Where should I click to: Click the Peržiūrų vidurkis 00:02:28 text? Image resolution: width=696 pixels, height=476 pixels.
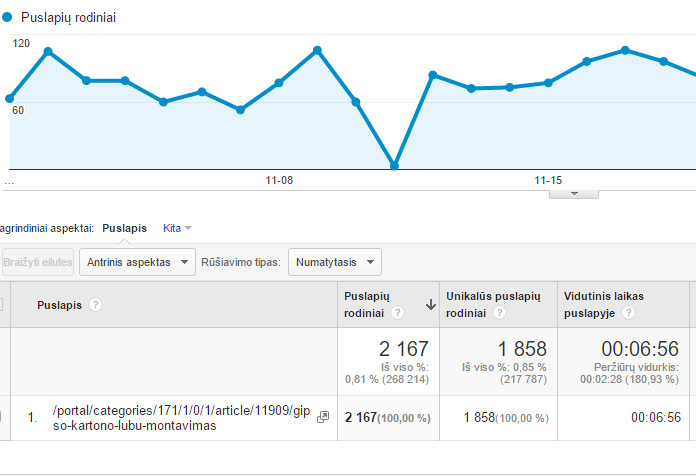629,373
